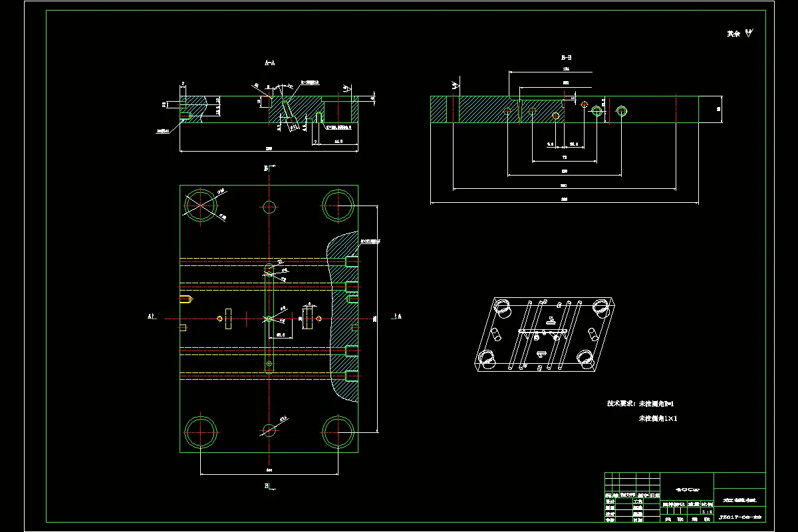Screen dimensions: 798x532
Task: Click the left A section marker
Action: [151, 317]
